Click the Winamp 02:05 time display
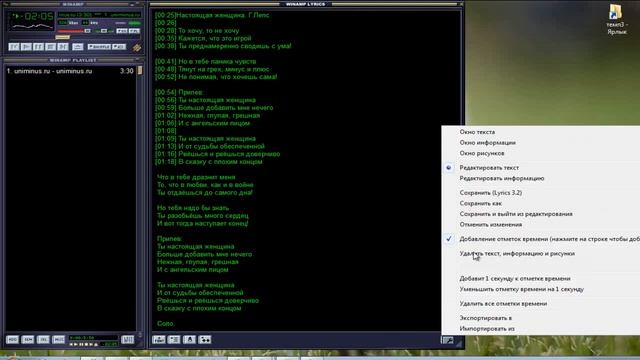This screenshot has width=640, height=360. click(39, 16)
